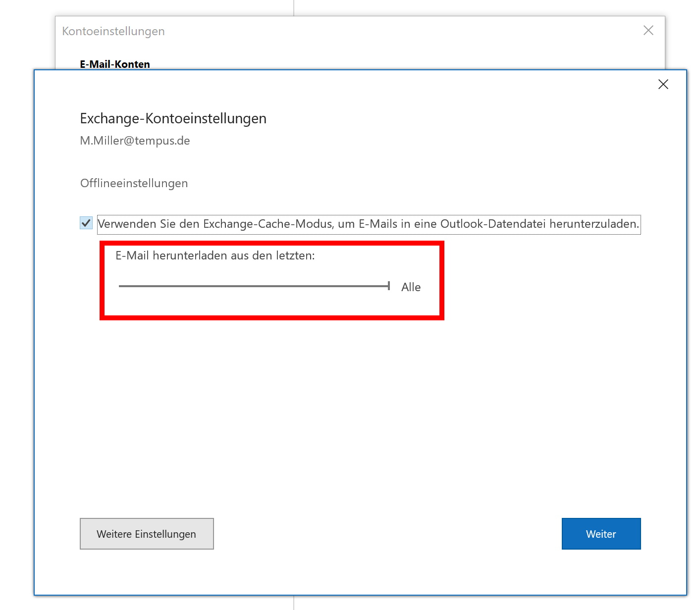This screenshot has width=700, height=610.
Task: Click the Offlineeinstellungen heading
Action: coord(134,183)
